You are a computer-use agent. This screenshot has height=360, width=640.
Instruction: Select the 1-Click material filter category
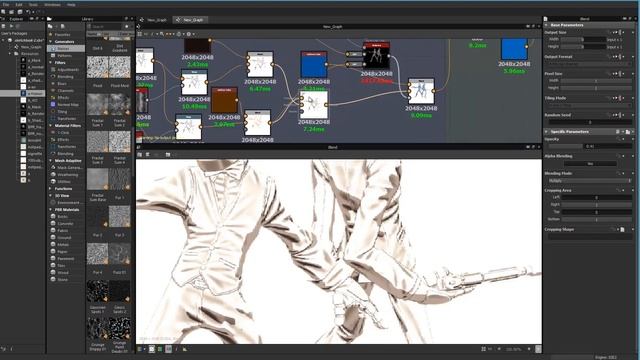(63, 133)
